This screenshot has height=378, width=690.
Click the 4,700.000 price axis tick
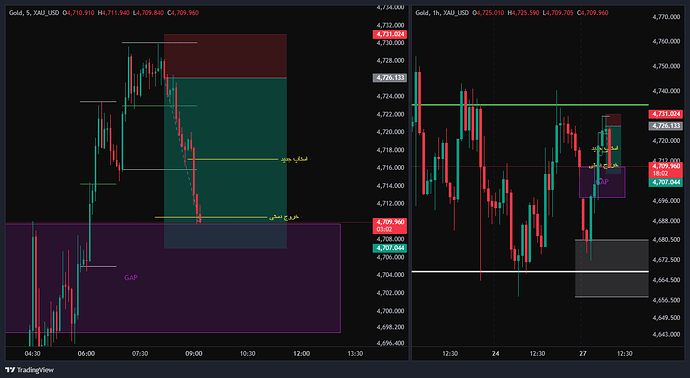tap(390, 311)
